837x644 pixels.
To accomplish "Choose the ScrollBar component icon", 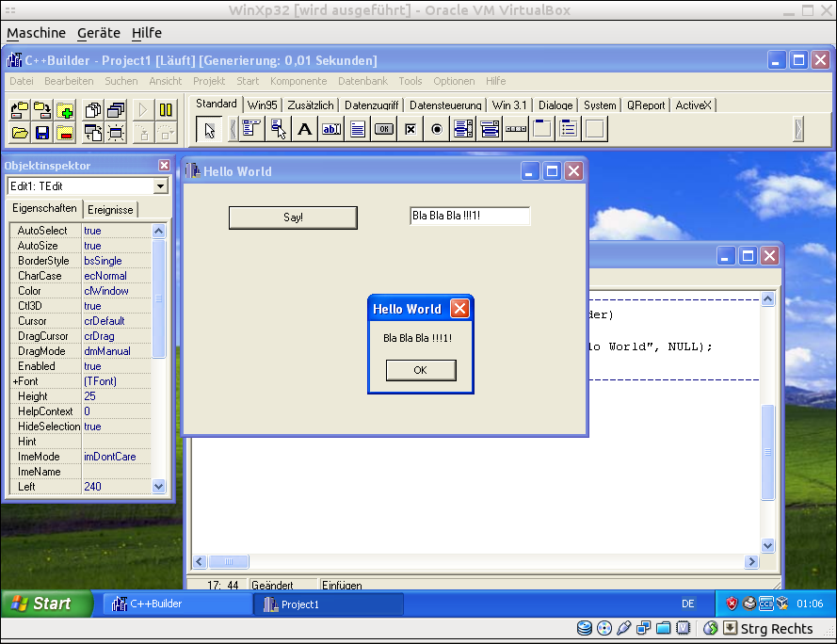I will coord(516,129).
